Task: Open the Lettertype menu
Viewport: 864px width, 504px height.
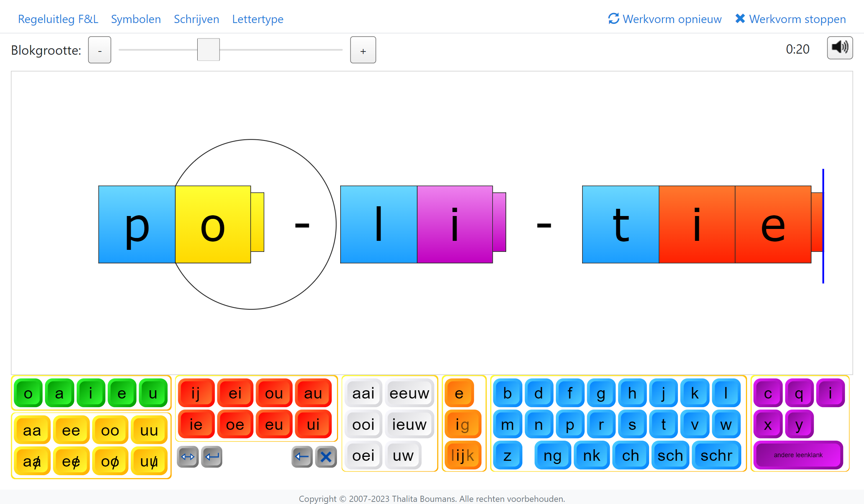Action: pos(258,19)
